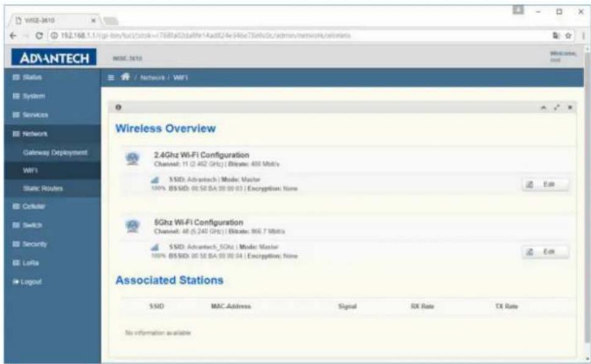Collapse the Wireless Overview panel

click(543, 107)
